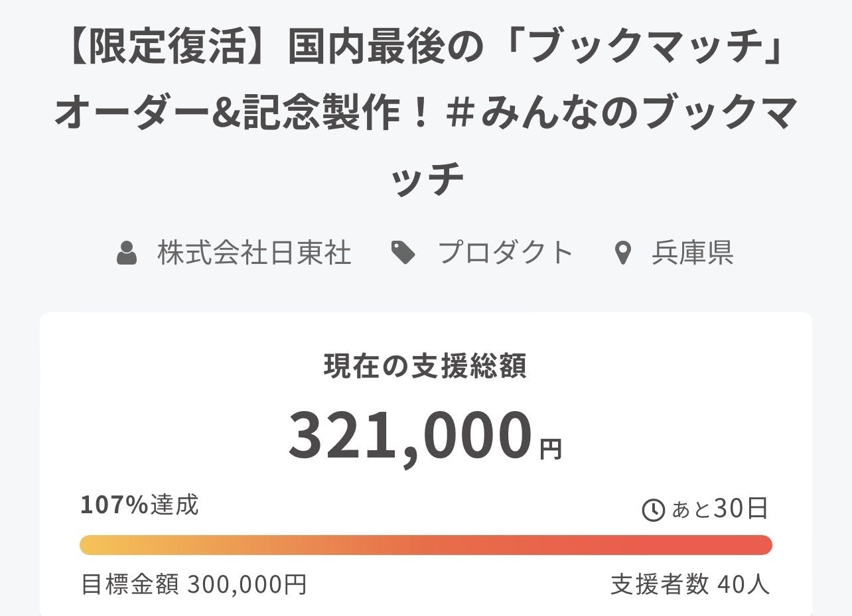Click the 107%達成 achievement label

(139, 505)
